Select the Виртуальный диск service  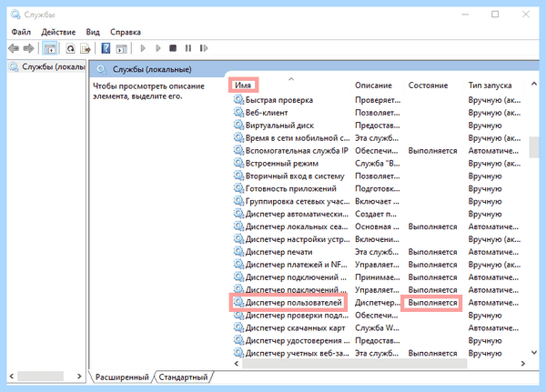[279, 126]
